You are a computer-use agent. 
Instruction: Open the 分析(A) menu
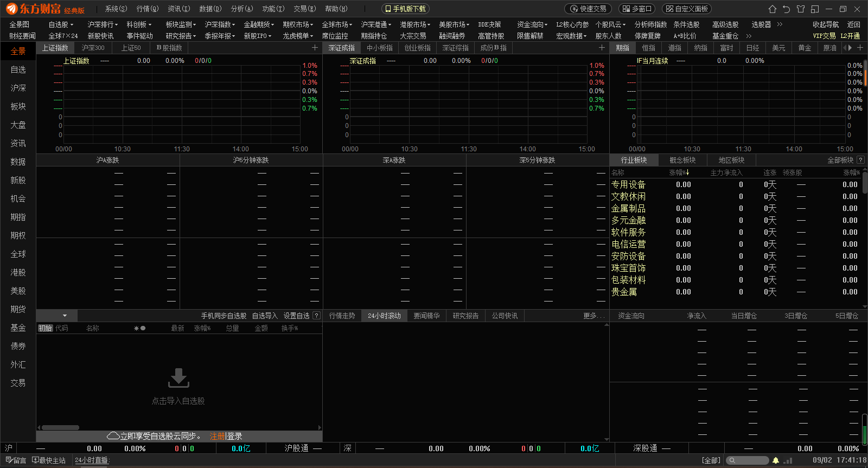pos(242,9)
